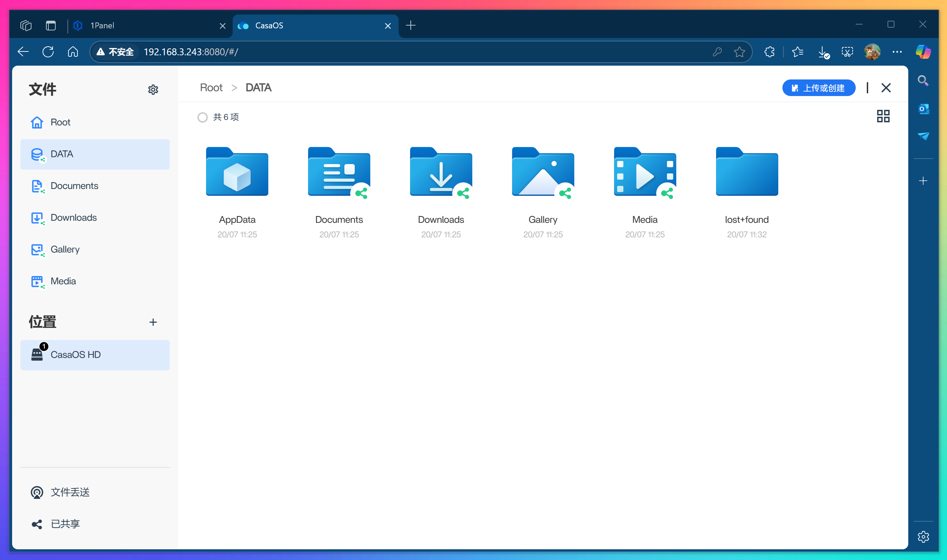Screen dimensions: 947x560
Task: Add a new location with plus icon
Action: click(x=153, y=322)
